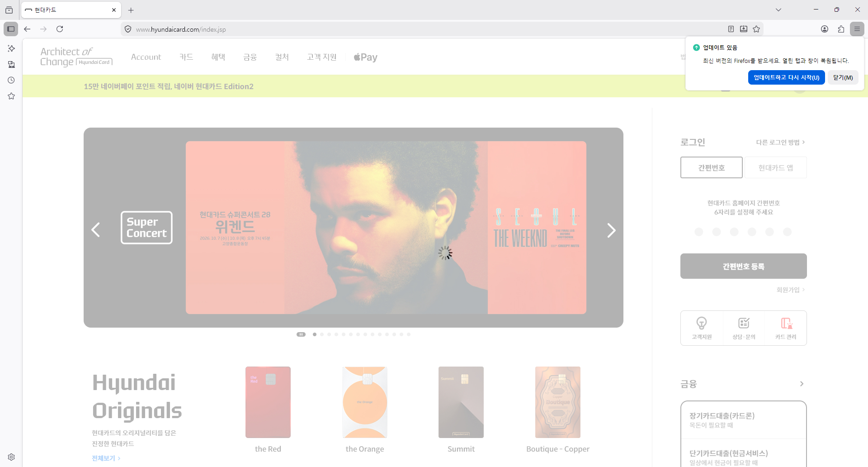Toggle the Firefox sidebar
The image size is (868, 467).
(x=11, y=29)
